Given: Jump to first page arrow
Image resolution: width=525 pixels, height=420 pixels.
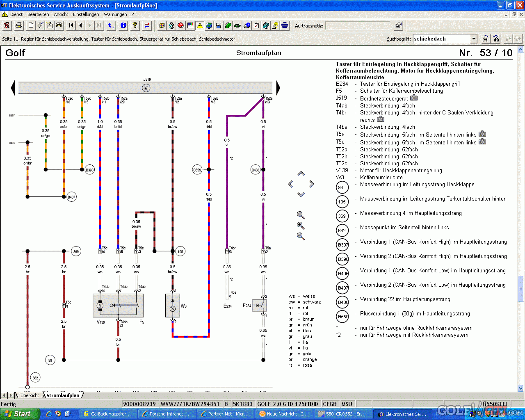Looking at the screenshot, I should coord(71,25).
